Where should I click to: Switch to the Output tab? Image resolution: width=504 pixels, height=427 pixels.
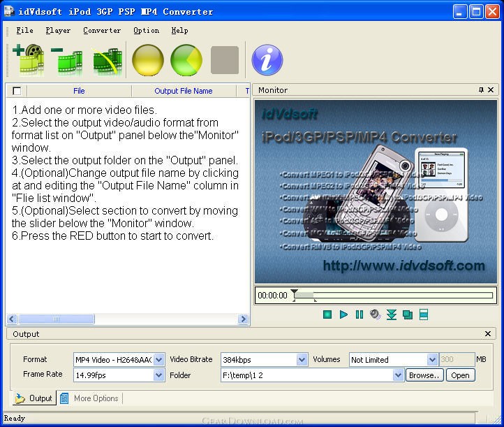[34, 398]
